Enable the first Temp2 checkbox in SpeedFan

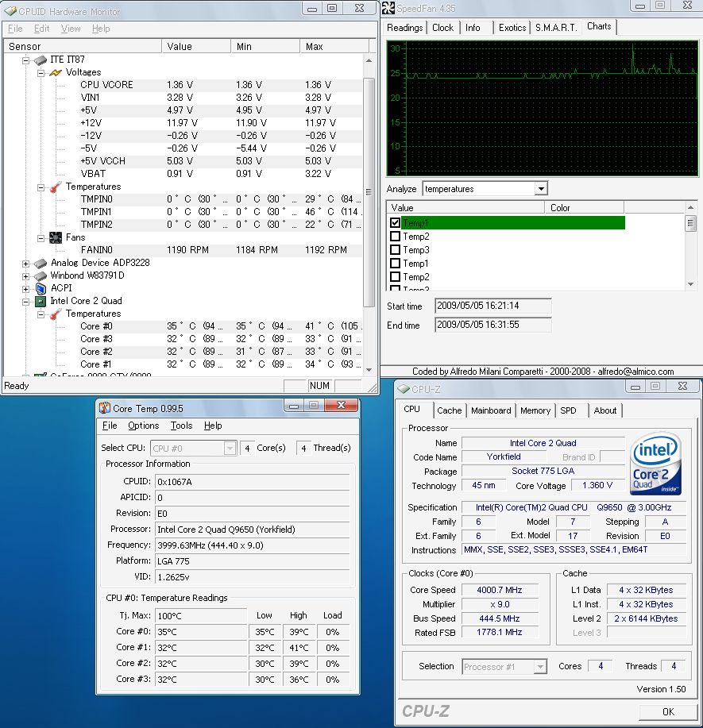click(396, 237)
